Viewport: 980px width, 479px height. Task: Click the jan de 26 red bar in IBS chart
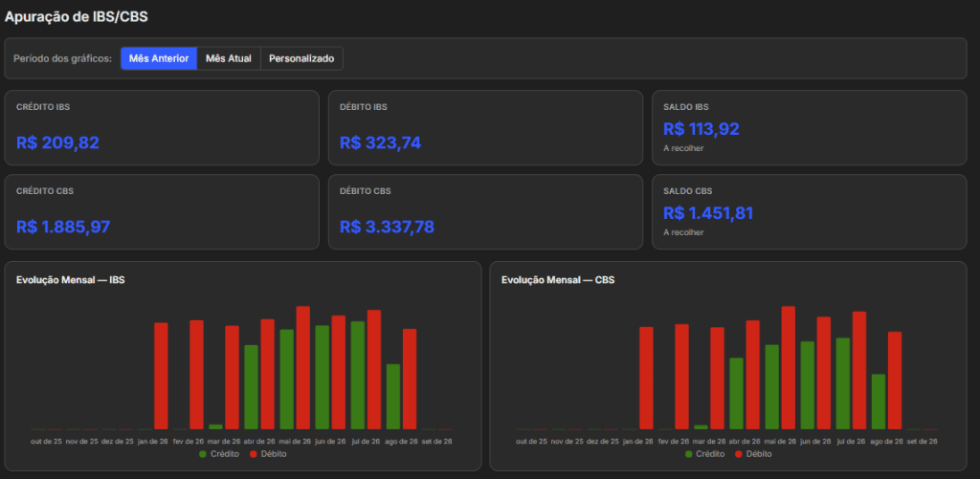[161, 376]
